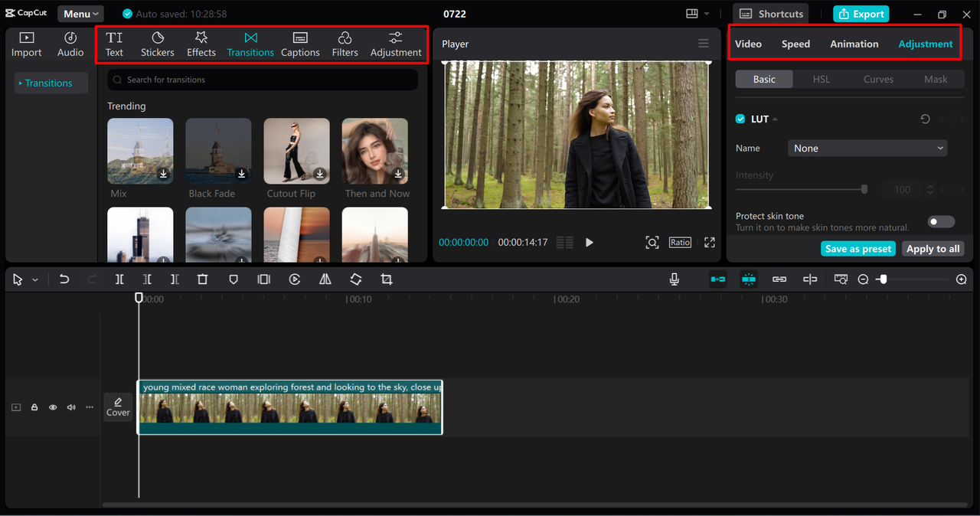Open the Stickers panel

pos(158,44)
